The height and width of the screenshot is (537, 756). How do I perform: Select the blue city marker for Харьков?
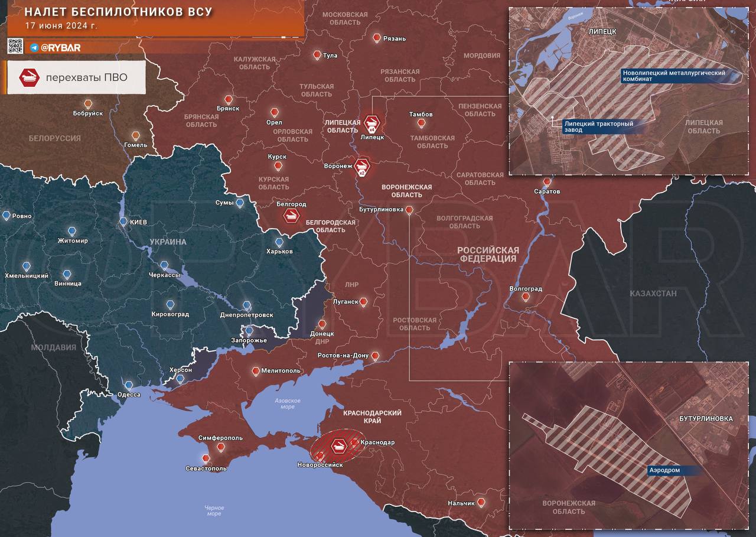278,242
